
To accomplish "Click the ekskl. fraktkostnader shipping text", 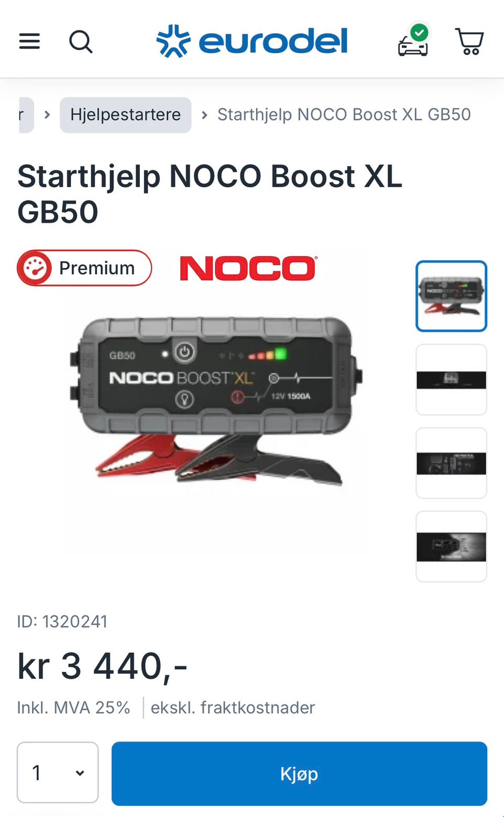I will (233, 708).
